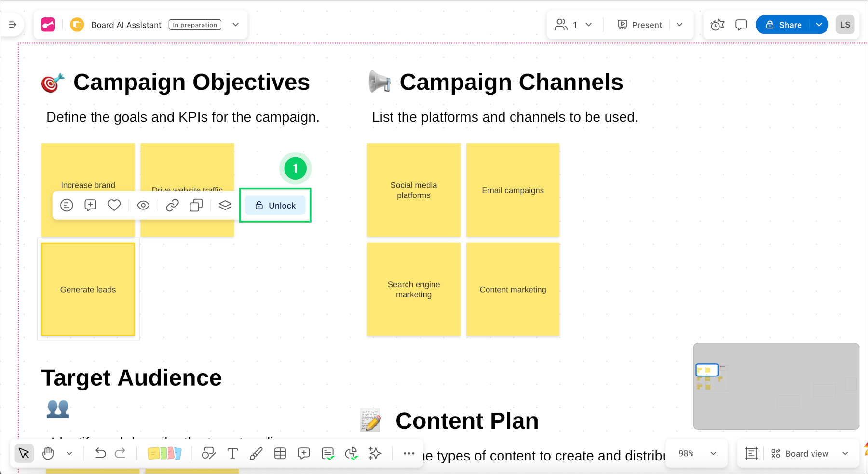Image resolution: width=868 pixels, height=474 pixels.
Task: Click the undo arrow
Action: pyautogui.click(x=100, y=453)
